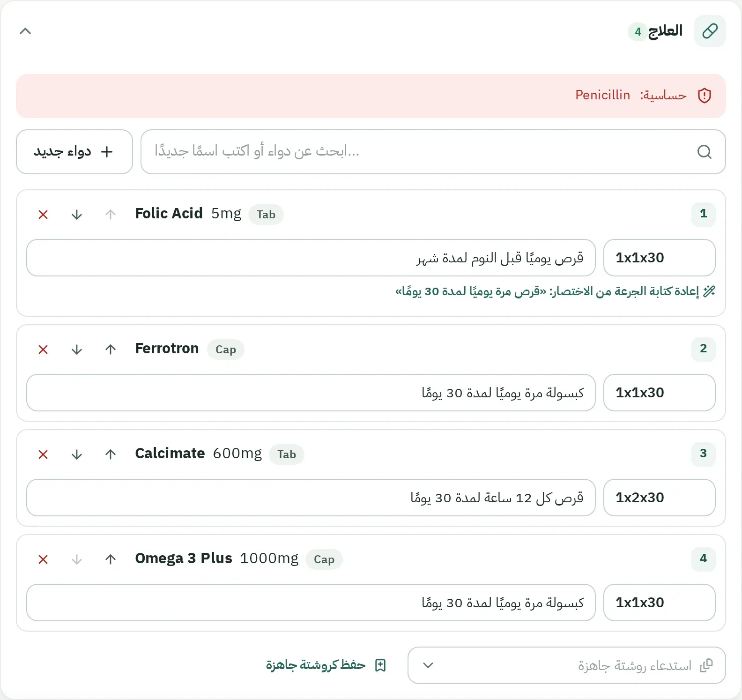742x700 pixels.
Task: Click the count badge 4 beside العلاج
Action: click(638, 32)
